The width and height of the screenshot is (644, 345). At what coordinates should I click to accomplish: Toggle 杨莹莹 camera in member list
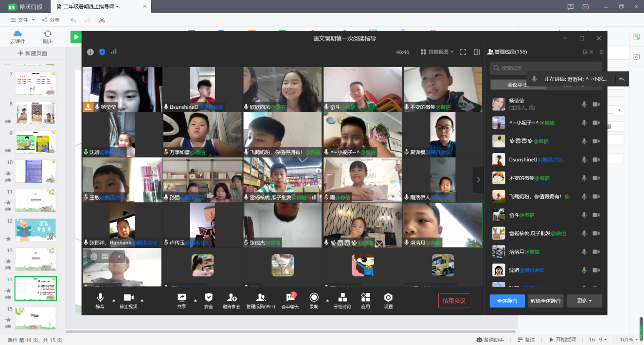(x=596, y=104)
